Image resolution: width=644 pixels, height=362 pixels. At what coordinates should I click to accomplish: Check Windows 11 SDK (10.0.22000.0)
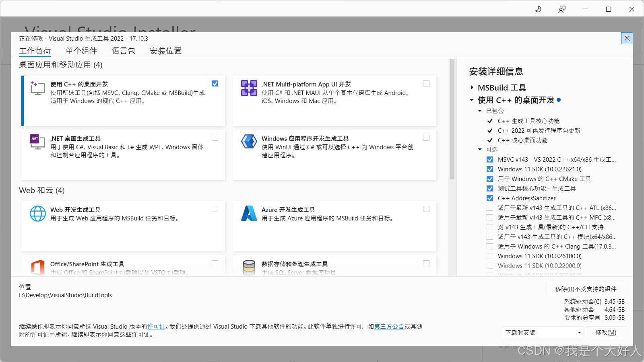tap(490, 266)
